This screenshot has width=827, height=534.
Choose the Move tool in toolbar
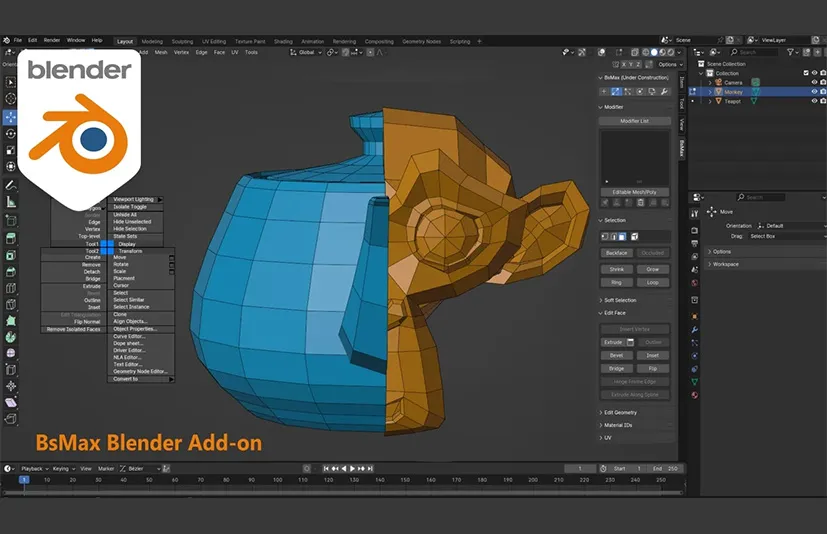pos(10,117)
